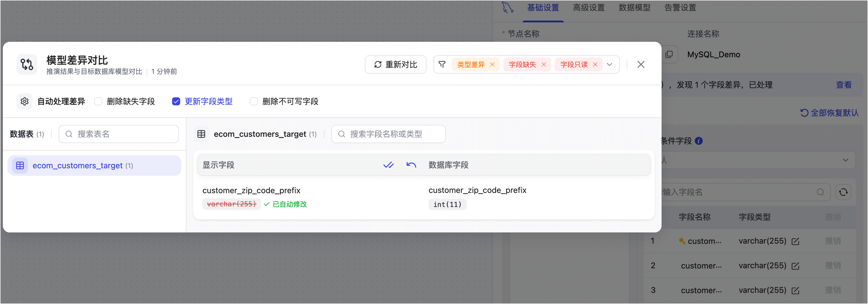Enable the 删除缺失字段 checkbox
Viewport: 868px width, 304px height.
tap(98, 101)
